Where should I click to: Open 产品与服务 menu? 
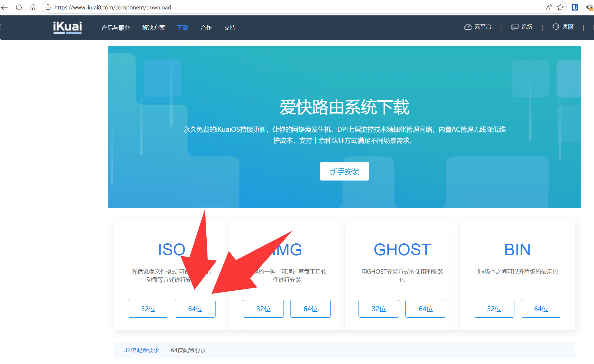(116, 28)
